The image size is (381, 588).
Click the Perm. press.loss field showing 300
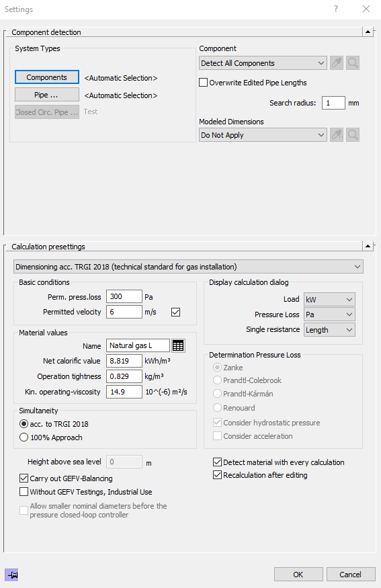click(124, 296)
